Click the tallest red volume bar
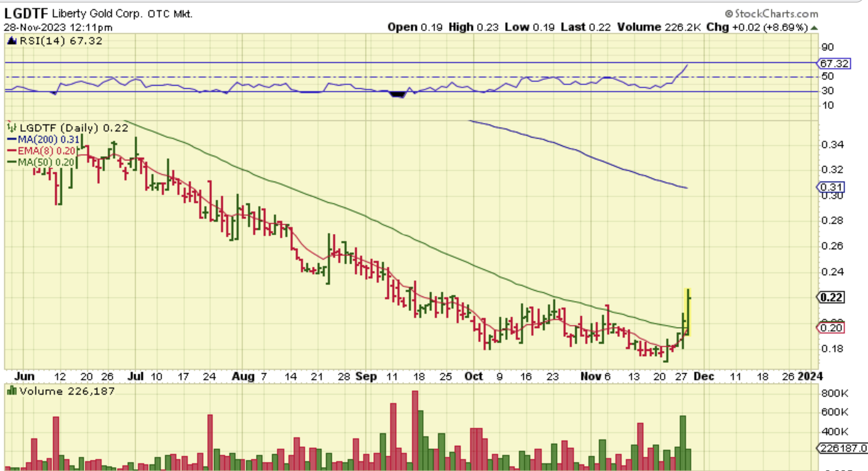Screen dimensions: 868x471 tap(415, 428)
